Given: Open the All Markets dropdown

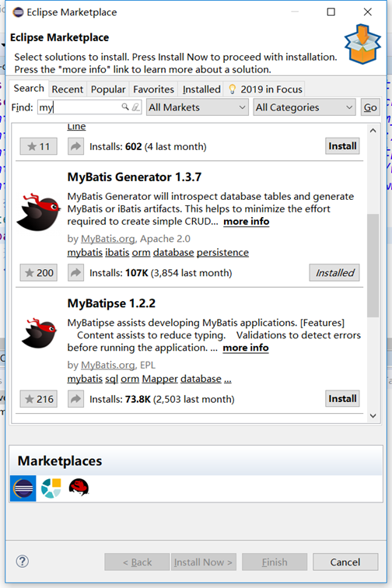Looking at the screenshot, I should click(198, 107).
